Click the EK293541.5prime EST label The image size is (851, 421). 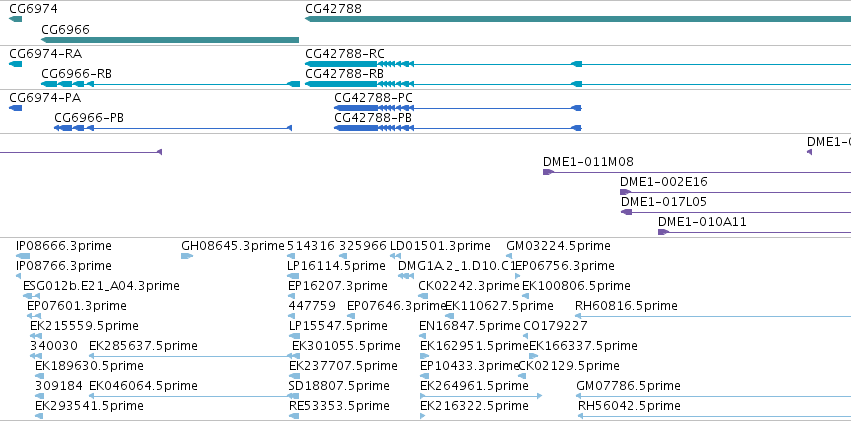89,406
